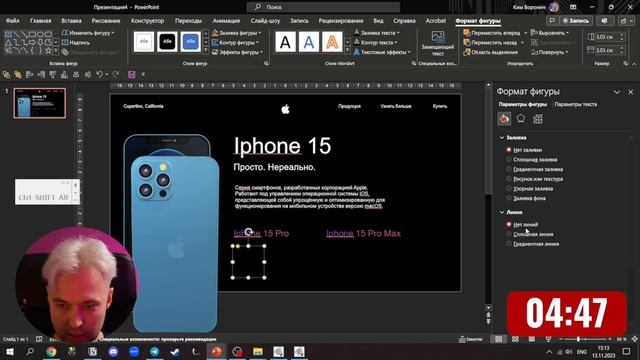Open Steam from taskbar
This screenshot has height=360, width=640.
click(175, 351)
